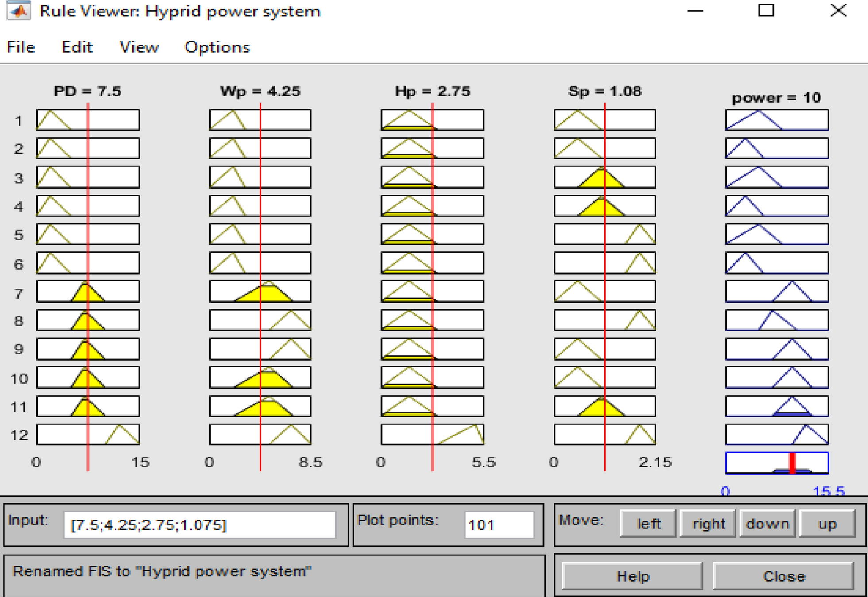Image resolution: width=868 pixels, height=597 pixels.
Task: Maximize the Rule Viewer window
Action: tap(766, 10)
